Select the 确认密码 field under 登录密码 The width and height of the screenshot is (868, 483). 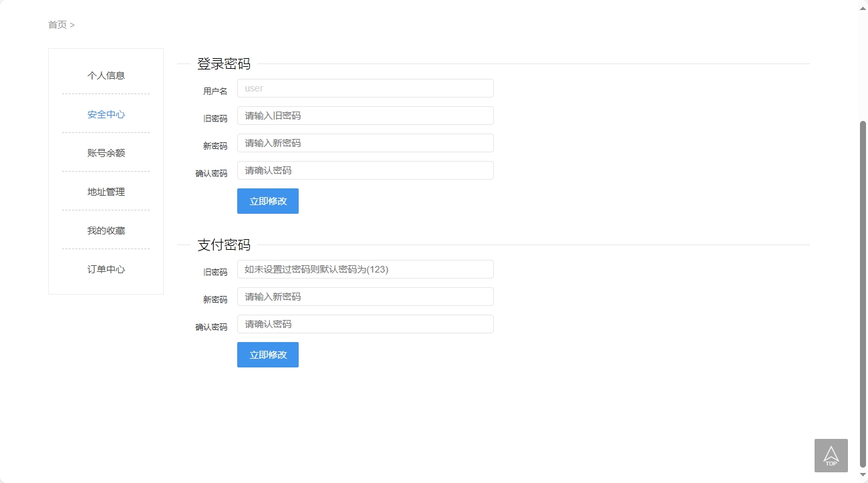click(x=365, y=170)
